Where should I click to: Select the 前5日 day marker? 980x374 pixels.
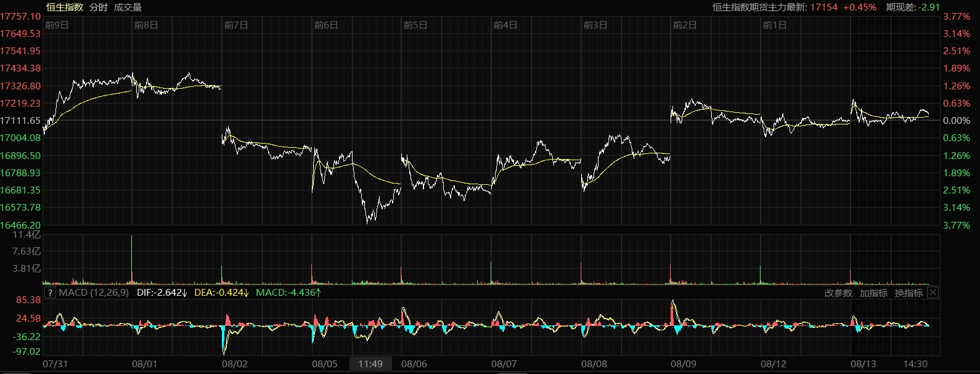click(x=415, y=25)
